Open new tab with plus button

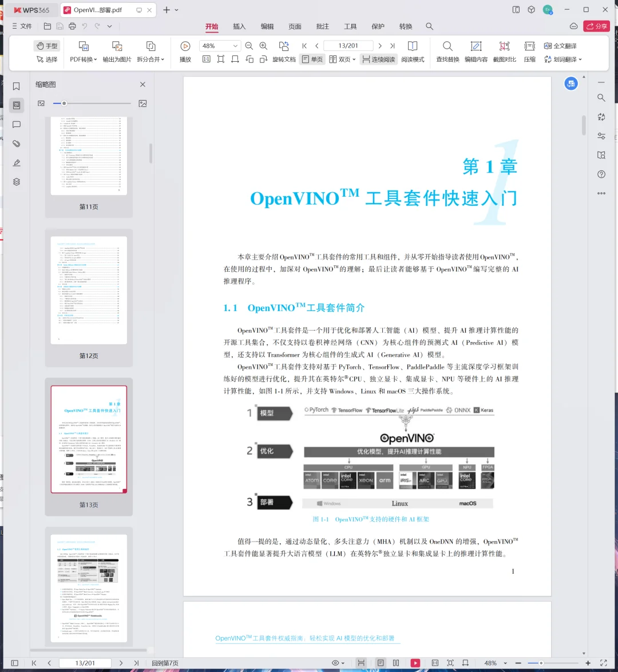coord(167,10)
